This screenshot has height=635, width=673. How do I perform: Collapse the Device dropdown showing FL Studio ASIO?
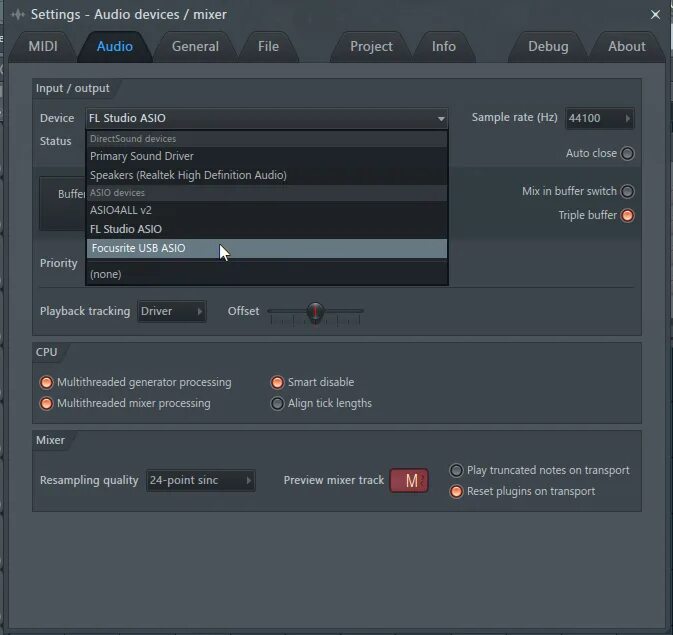267,118
